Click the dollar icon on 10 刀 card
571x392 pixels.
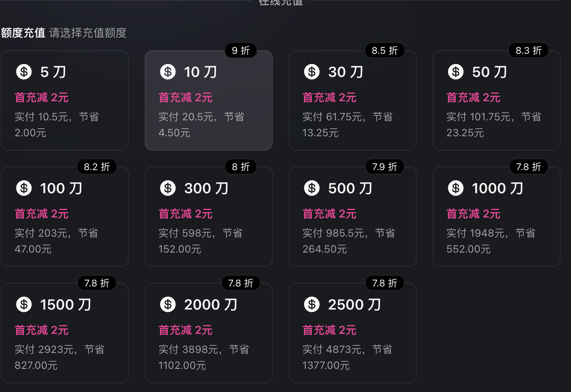168,72
